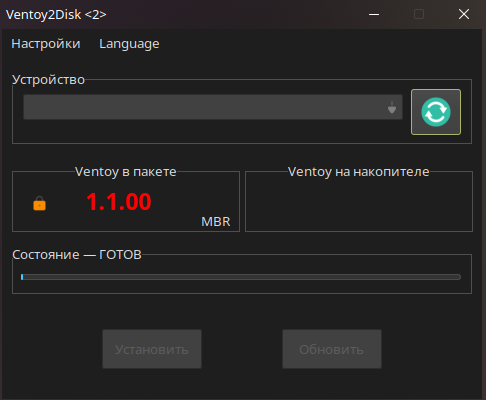
Task: Click the Обновить button
Action: pos(332,349)
